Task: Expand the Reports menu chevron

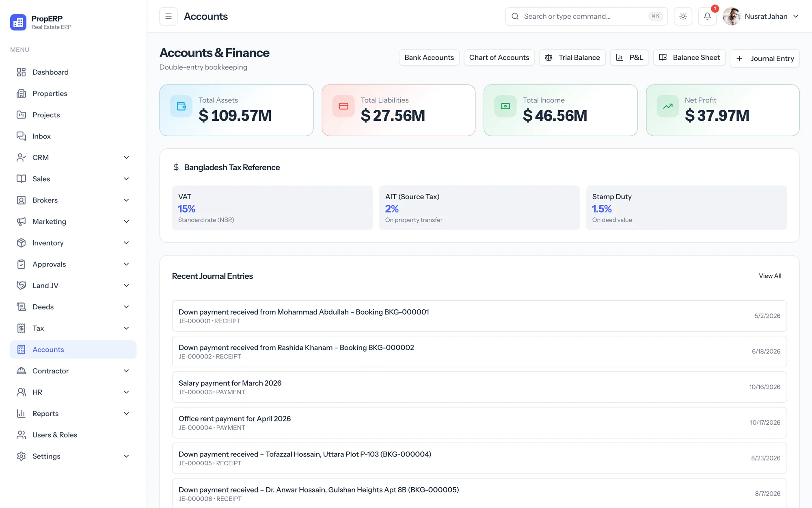Action: (126, 414)
